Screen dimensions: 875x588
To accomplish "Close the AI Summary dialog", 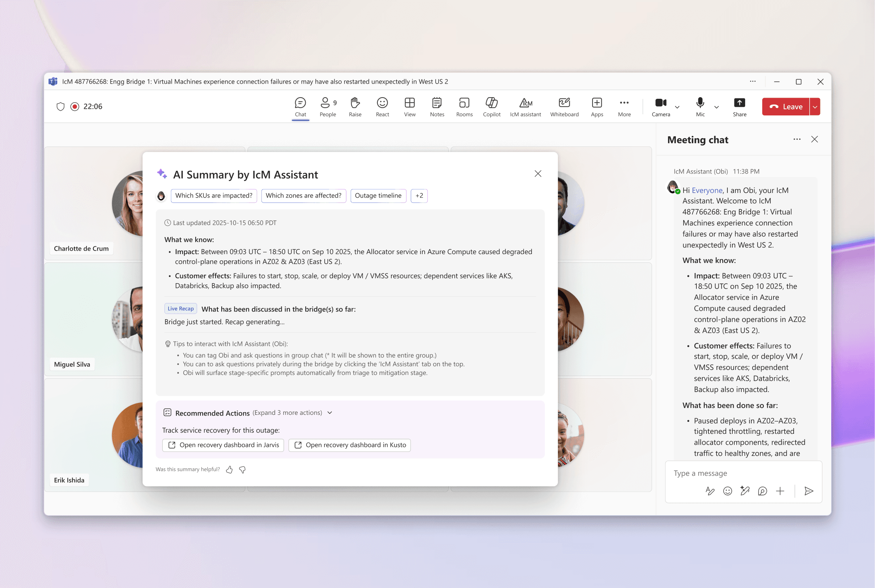I will click(538, 174).
